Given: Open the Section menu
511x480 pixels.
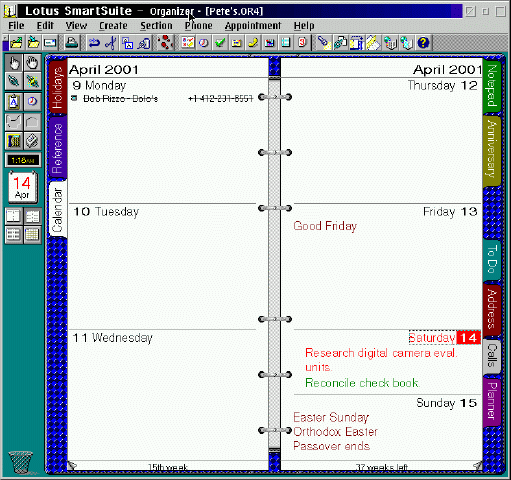Looking at the screenshot, I should (x=156, y=26).
